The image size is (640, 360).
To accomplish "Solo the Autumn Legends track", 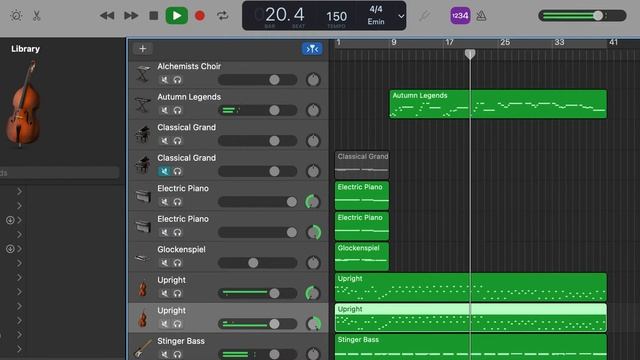I will [x=177, y=111].
